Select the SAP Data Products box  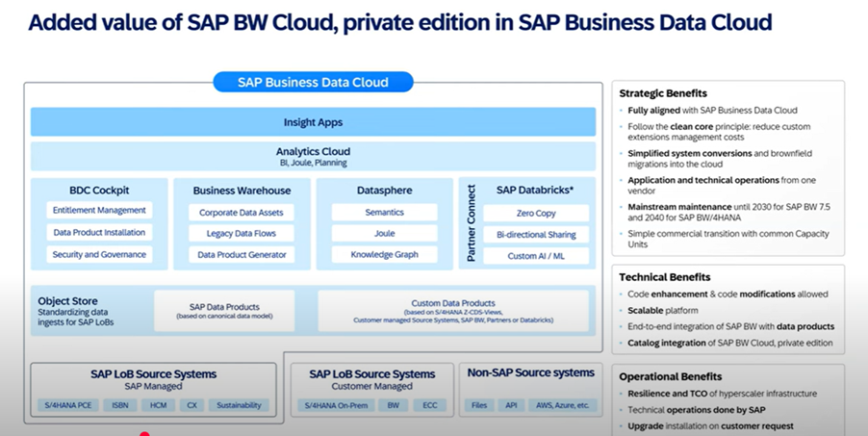224,311
